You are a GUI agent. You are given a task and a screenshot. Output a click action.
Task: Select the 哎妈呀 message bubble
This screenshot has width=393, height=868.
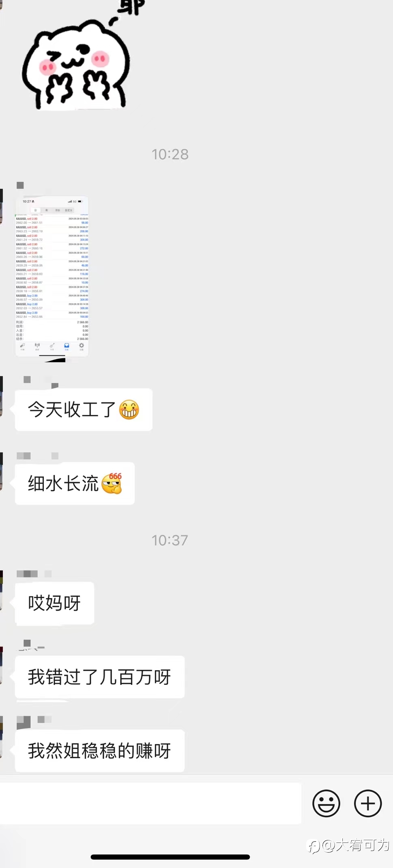(54, 603)
